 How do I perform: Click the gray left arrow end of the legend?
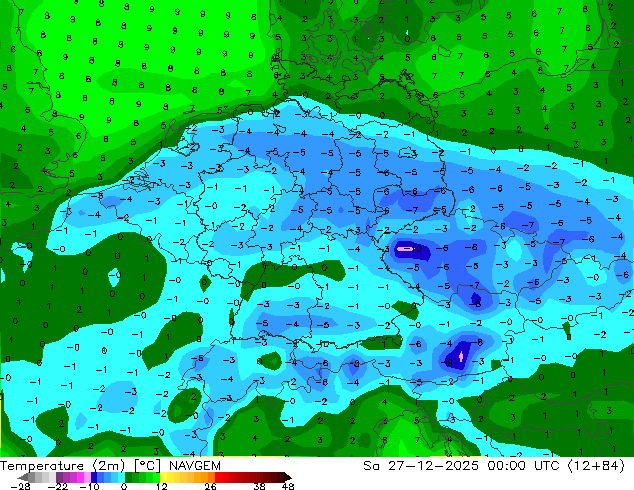[23, 478]
